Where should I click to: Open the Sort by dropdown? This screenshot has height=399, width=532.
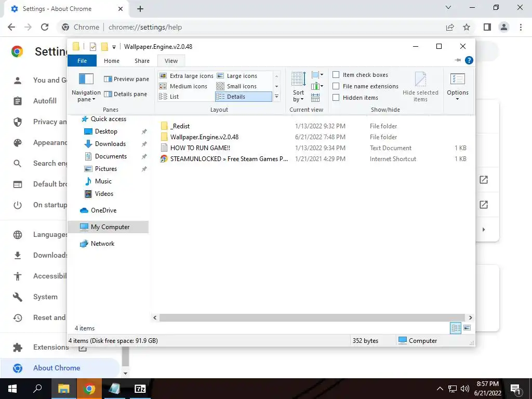(x=299, y=87)
